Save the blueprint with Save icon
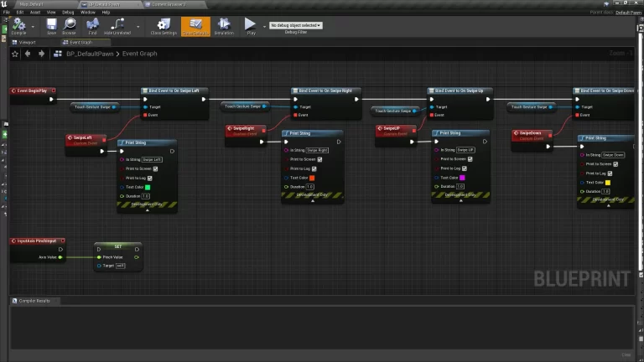 point(51,26)
